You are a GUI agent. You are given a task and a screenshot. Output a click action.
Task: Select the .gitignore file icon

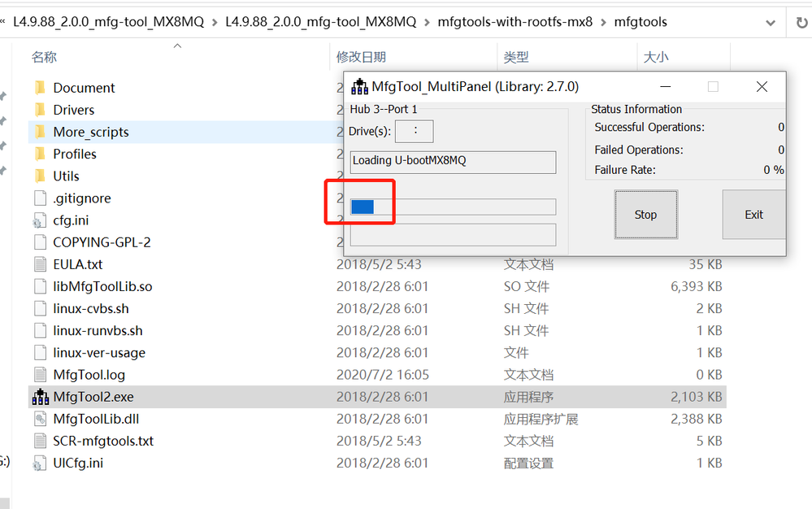pyautogui.click(x=40, y=198)
